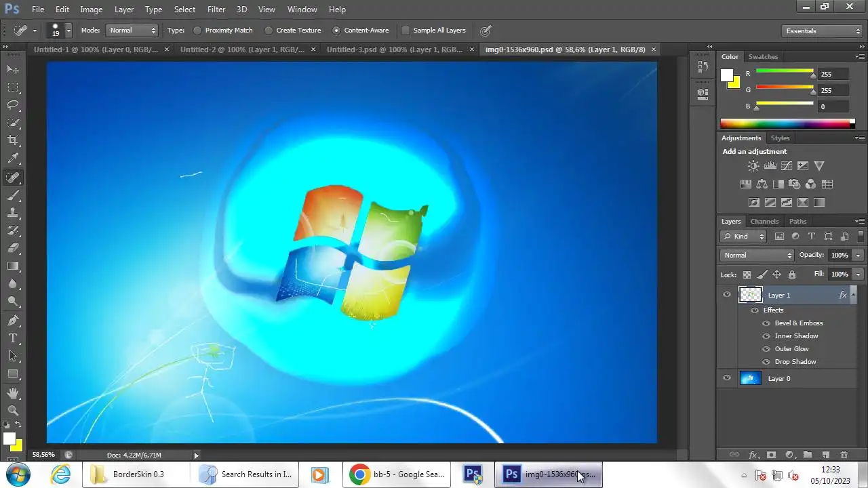
Task: Open the Mode dropdown in options bar
Action: [x=132, y=30]
